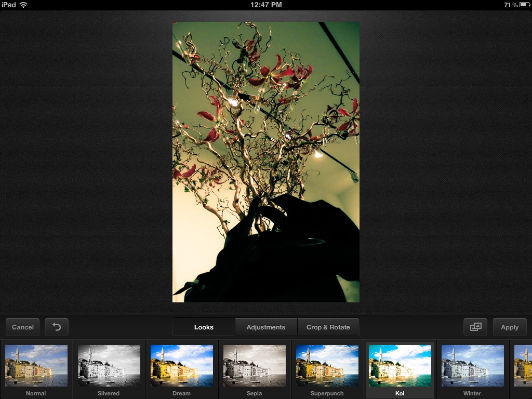The image size is (532, 399).
Task: Select the Normal look thumbnail
Action: pyautogui.click(x=36, y=366)
